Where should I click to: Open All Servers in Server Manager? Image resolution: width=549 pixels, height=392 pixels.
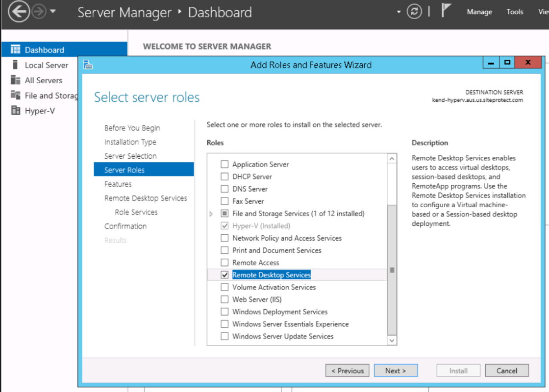(x=44, y=80)
